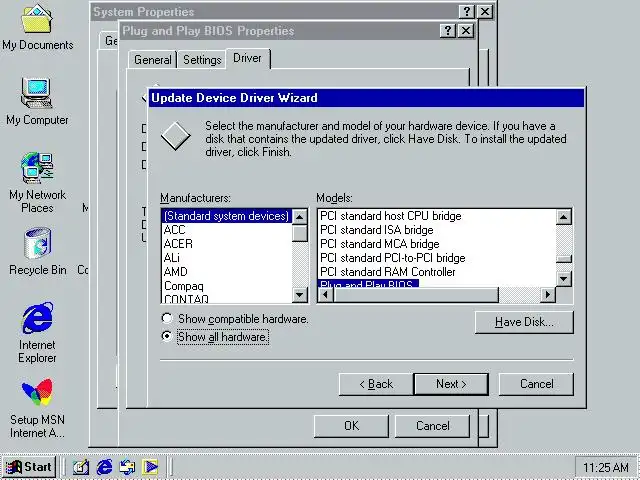This screenshot has height=480, width=640.
Task: Click Models horizontal scroll left arrow
Action: (x=325, y=294)
